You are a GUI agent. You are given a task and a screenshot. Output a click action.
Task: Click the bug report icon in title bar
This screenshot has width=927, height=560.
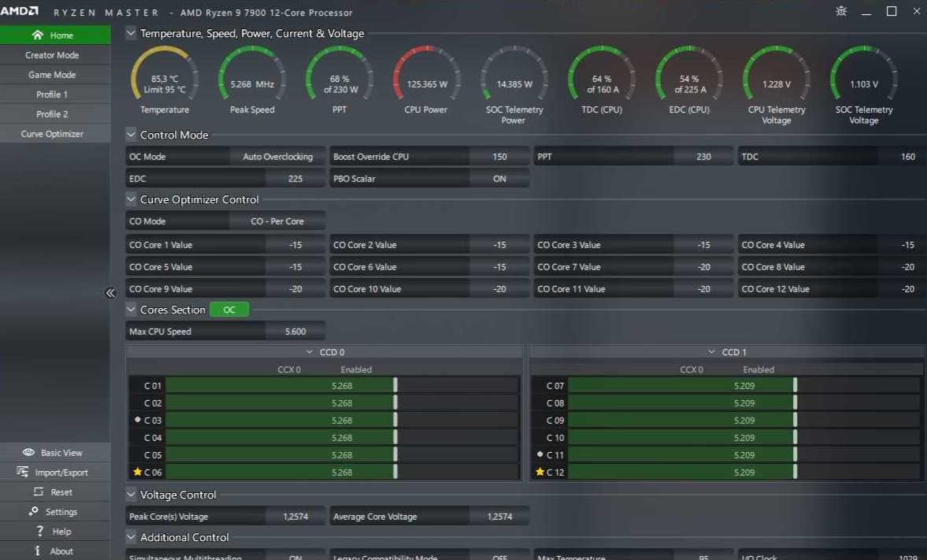tap(840, 11)
